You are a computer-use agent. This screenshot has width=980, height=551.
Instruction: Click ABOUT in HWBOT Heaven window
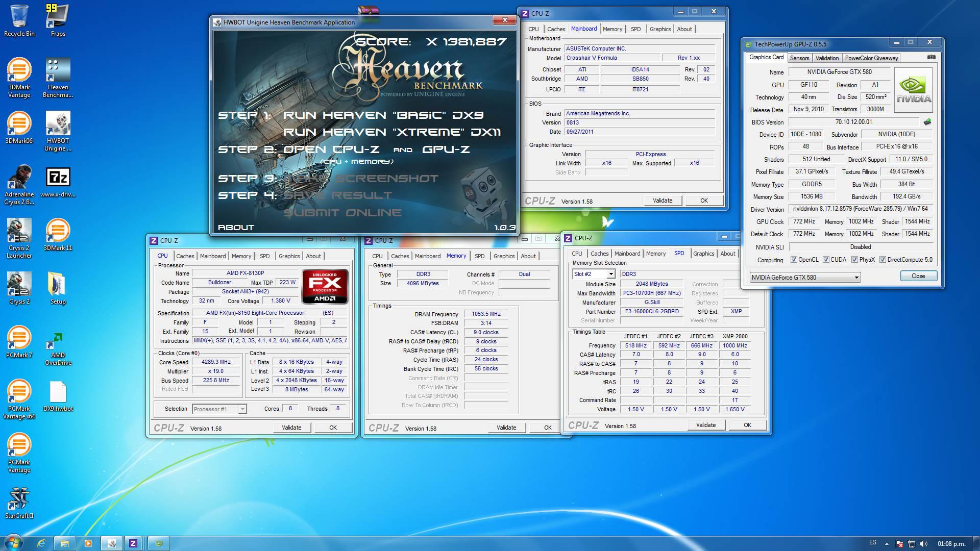236,228
